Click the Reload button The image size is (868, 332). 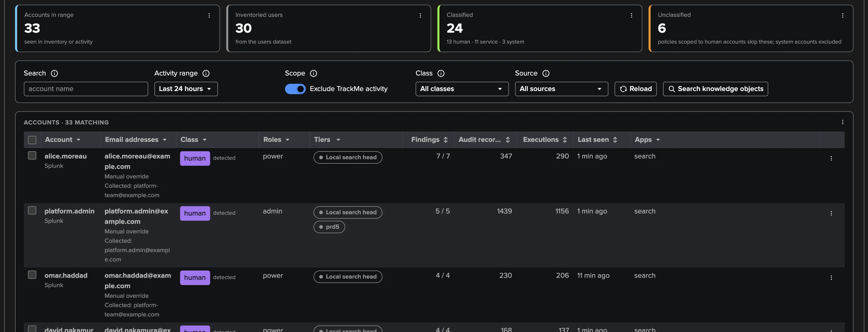pyautogui.click(x=636, y=89)
